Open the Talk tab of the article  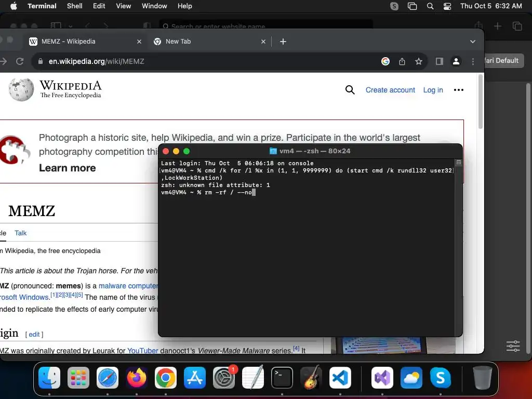tap(20, 233)
